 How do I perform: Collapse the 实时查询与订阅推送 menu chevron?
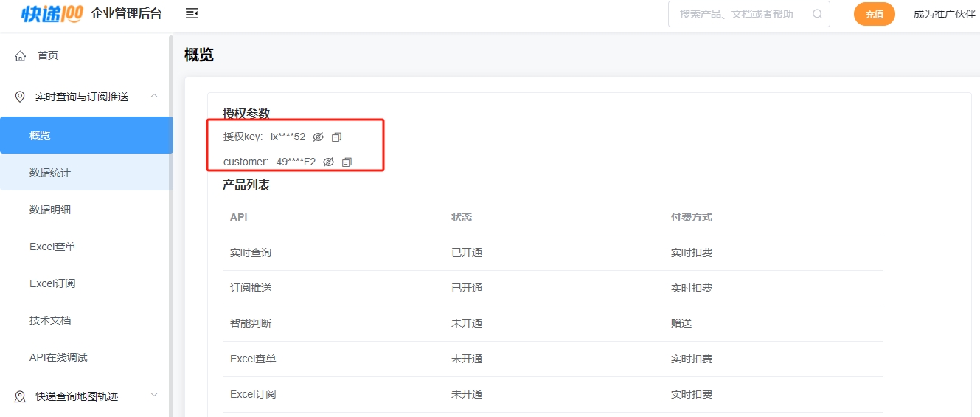(154, 96)
